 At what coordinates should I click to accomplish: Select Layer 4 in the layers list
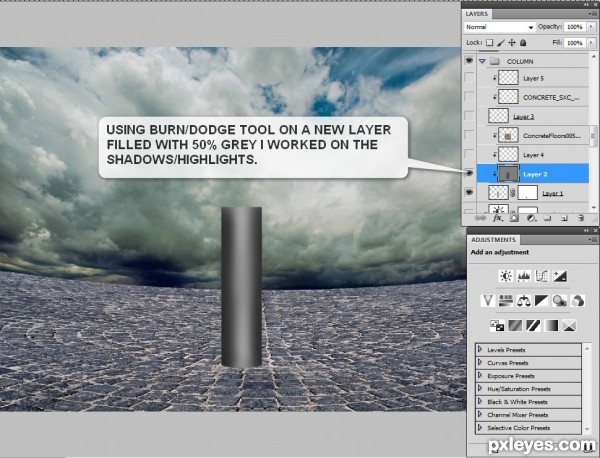[x=533, y=155]
